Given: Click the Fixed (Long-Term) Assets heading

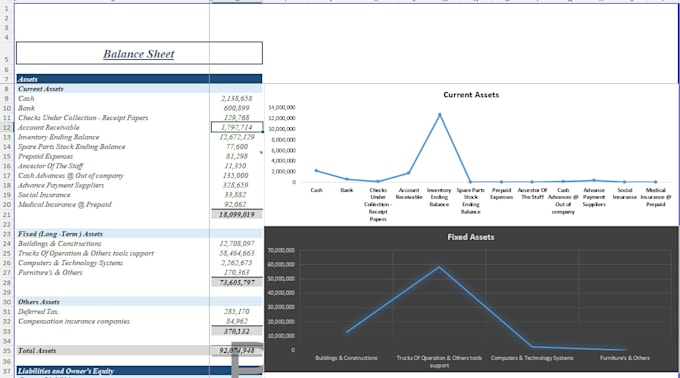Looking at the screenshot, I should [x=60, y=234].
